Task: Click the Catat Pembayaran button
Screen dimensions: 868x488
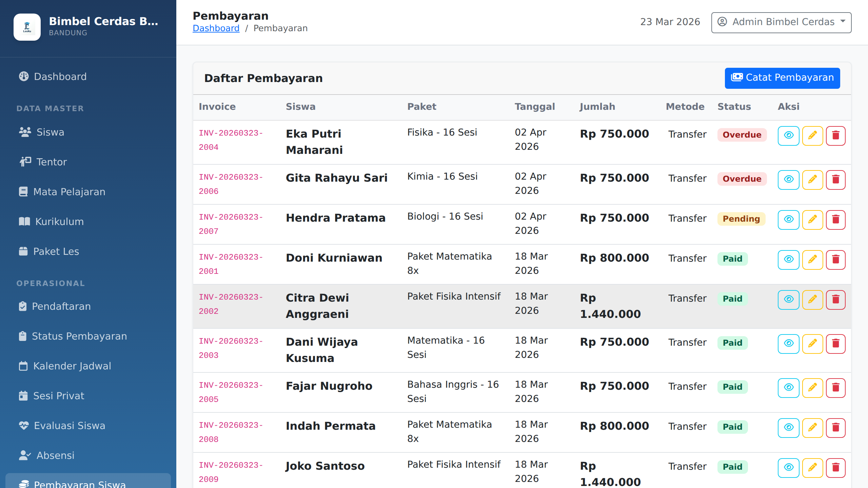Action: (x=782, y=78)
